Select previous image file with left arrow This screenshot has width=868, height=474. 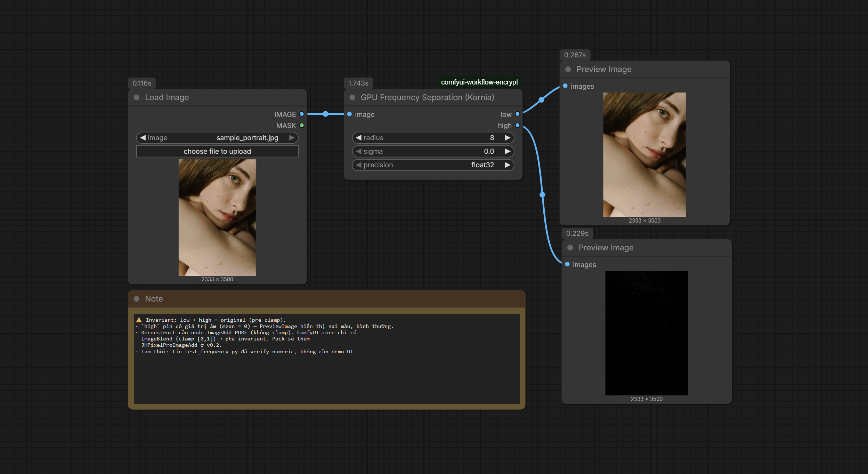143,138
